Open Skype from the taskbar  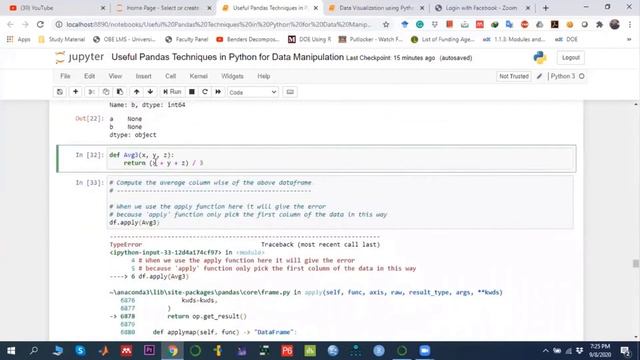pyautogui.click(x=80, y=351)
